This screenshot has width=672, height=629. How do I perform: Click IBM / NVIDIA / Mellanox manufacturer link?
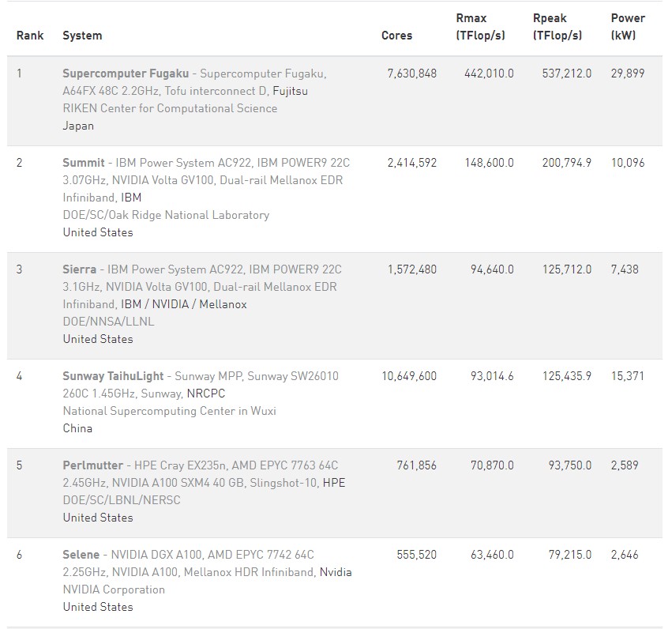pos(183,304)
